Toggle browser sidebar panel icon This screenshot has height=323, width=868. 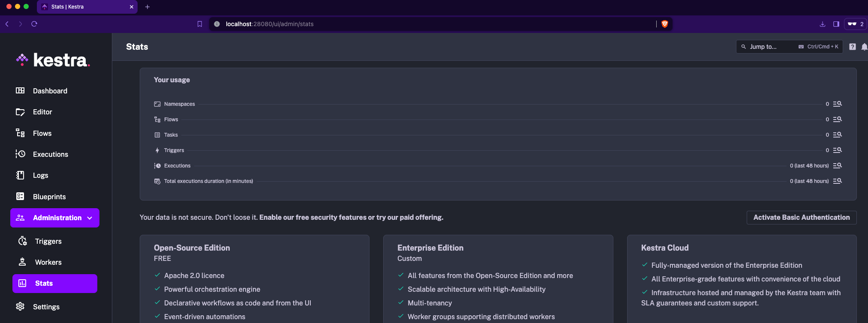[x=836, y=24]
